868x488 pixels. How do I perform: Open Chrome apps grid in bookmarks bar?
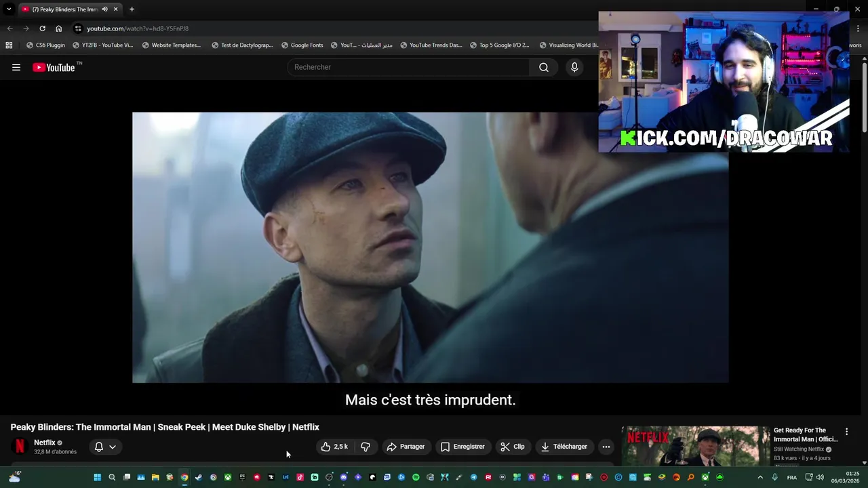click(9, 45)
